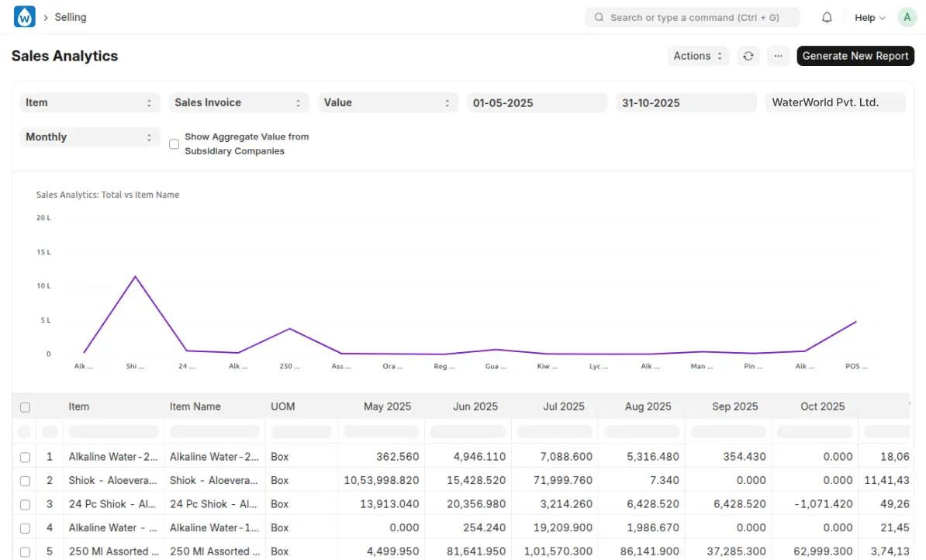Select all rows with header checkbox
This screenshot has height=560, width=926.
26,407
